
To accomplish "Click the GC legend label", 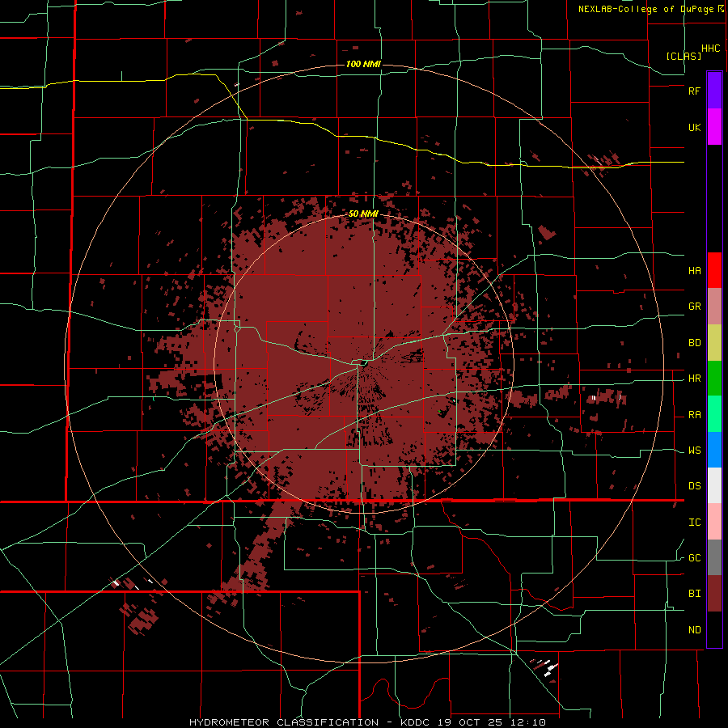I will coord(694,558).
